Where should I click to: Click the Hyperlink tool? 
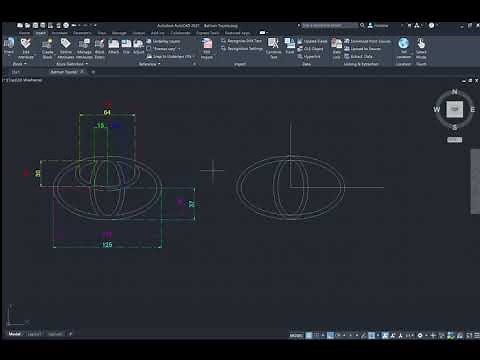309,57
